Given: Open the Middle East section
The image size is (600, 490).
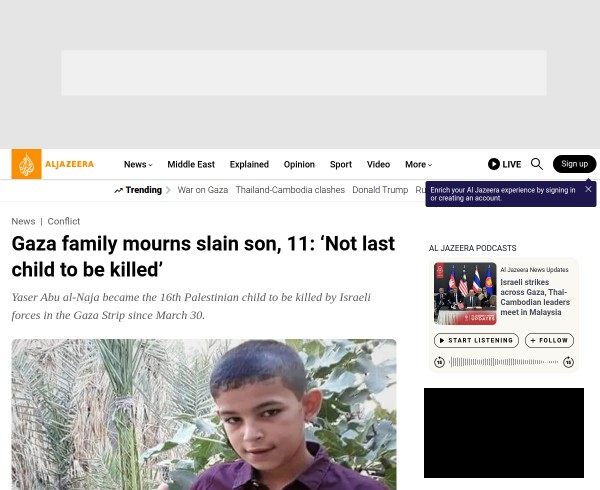Looking at the screenshot, I should (x=191, y=164).
